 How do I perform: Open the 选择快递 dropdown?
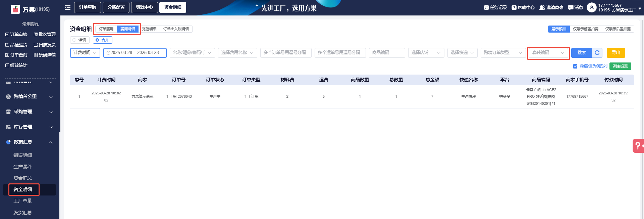[463, 53]
